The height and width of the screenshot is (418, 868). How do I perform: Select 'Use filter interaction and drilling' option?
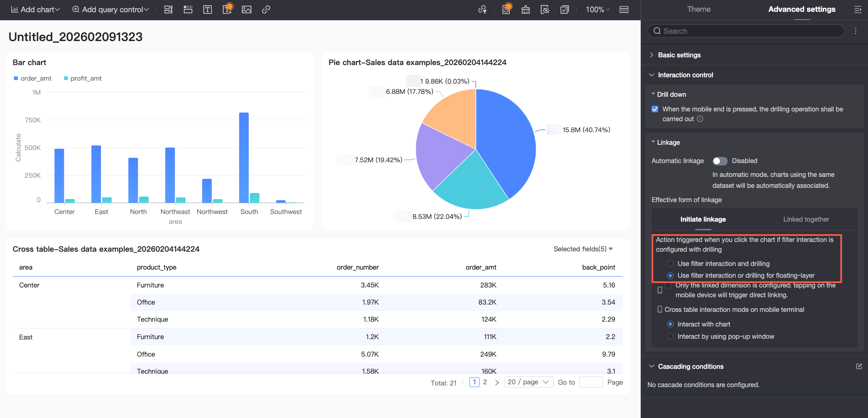point(670,263)
